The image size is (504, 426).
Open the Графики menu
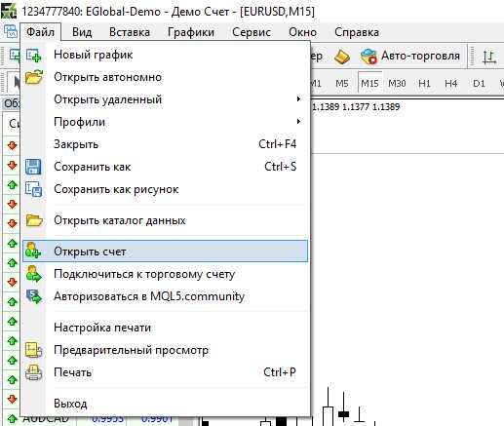191,32
